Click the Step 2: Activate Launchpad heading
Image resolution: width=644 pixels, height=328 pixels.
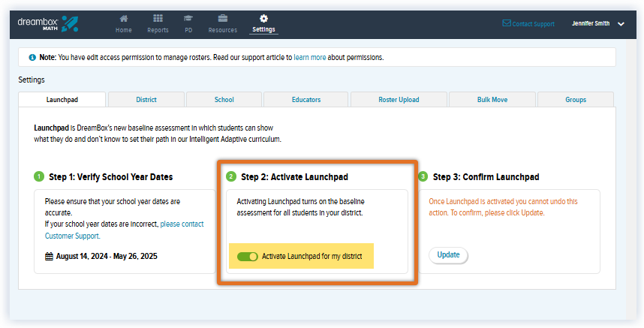click(x=294, y=177)
